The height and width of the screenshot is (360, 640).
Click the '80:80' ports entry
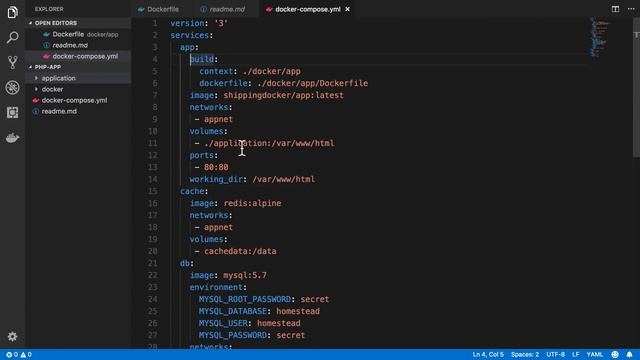click(x=216, y=167)
